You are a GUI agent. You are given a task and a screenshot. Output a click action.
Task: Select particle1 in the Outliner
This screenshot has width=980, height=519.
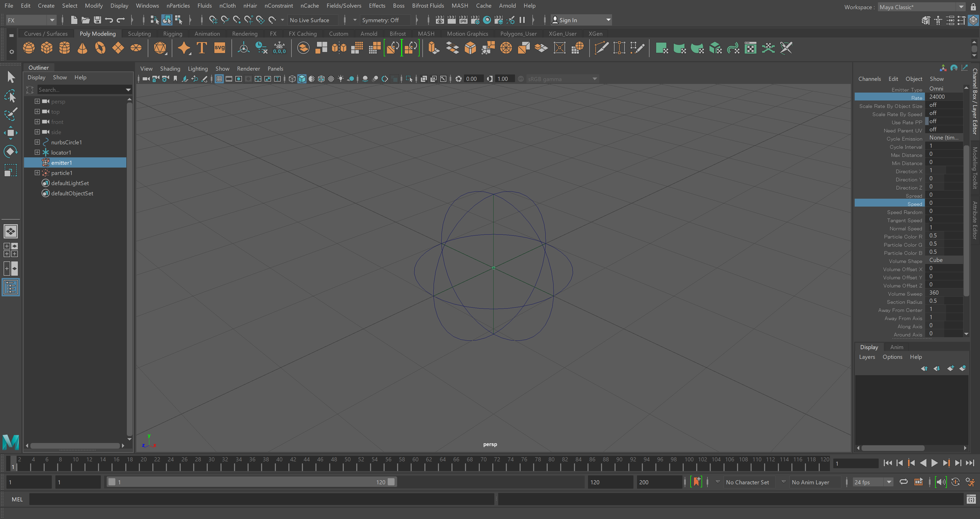(62, 173)
